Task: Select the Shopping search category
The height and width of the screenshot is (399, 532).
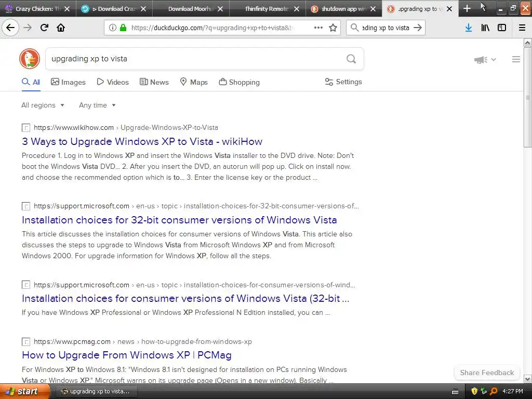Action: (239, 82)
